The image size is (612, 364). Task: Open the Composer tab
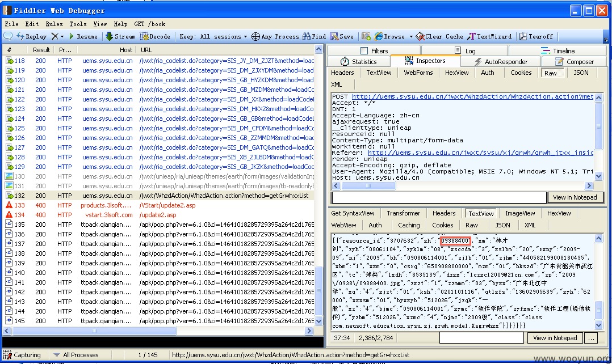[574, 62]
